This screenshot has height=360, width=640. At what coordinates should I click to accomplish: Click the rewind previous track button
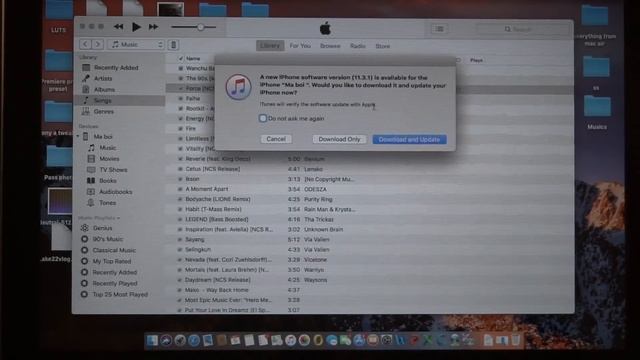(x=118, y=27)
